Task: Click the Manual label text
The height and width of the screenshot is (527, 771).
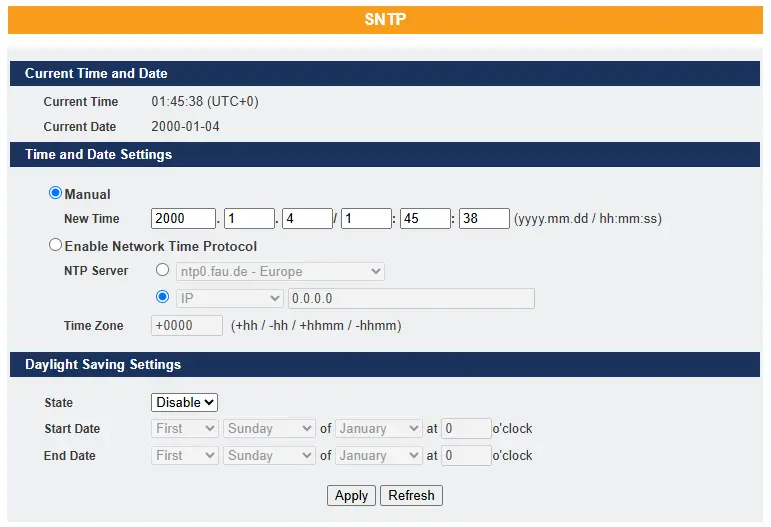Action: point(88,194)
